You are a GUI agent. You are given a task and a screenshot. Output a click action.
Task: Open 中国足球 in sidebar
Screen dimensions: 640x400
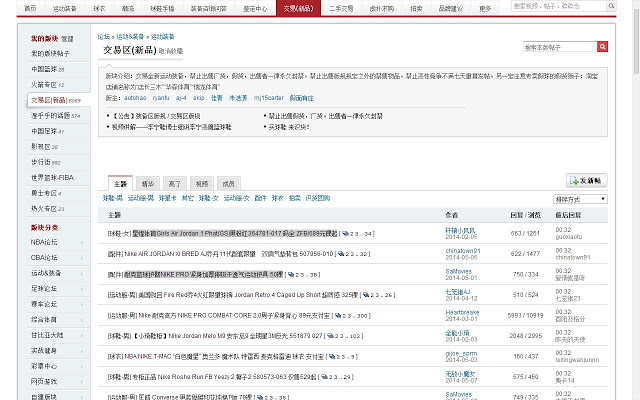click(x=44, y=131)
